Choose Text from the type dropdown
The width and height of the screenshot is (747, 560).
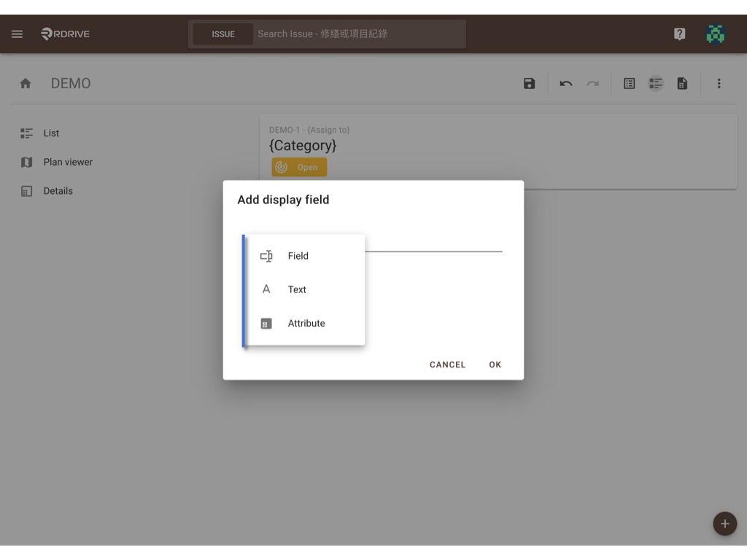pos(305,289)
